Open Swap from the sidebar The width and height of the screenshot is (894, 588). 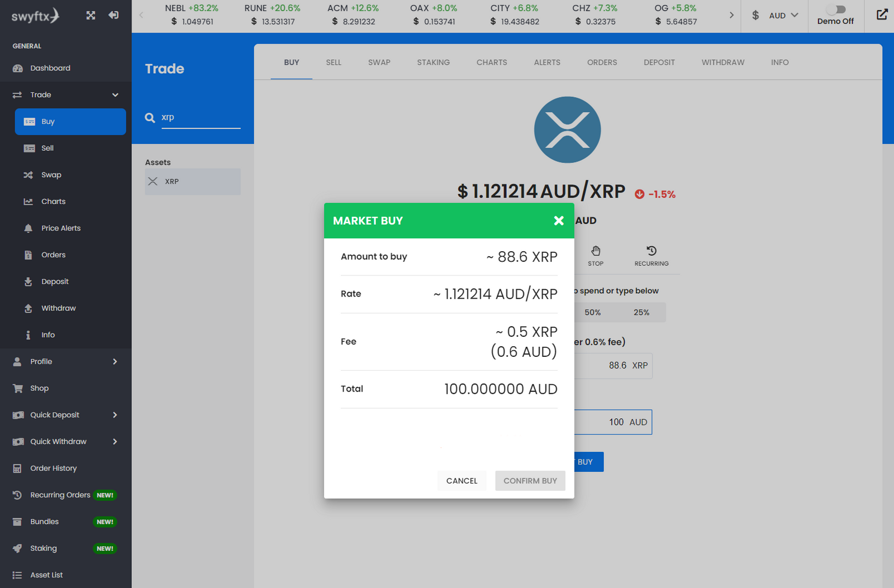(70, 175)
